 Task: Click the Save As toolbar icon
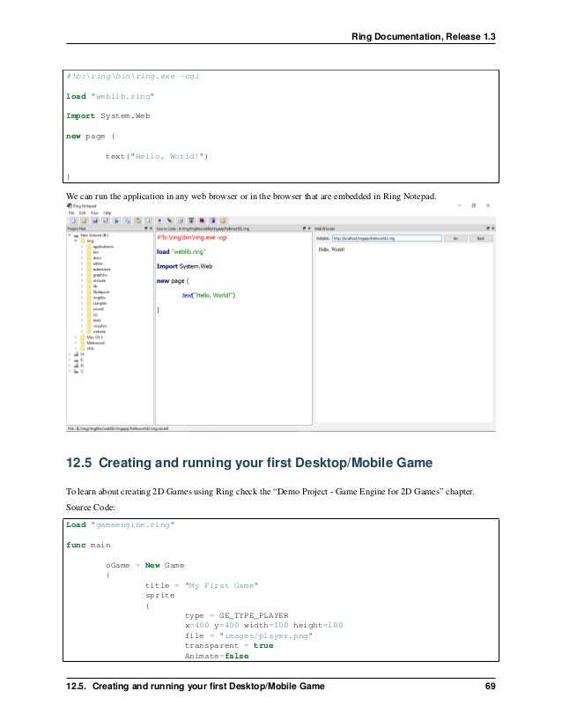tap(106, 221)
